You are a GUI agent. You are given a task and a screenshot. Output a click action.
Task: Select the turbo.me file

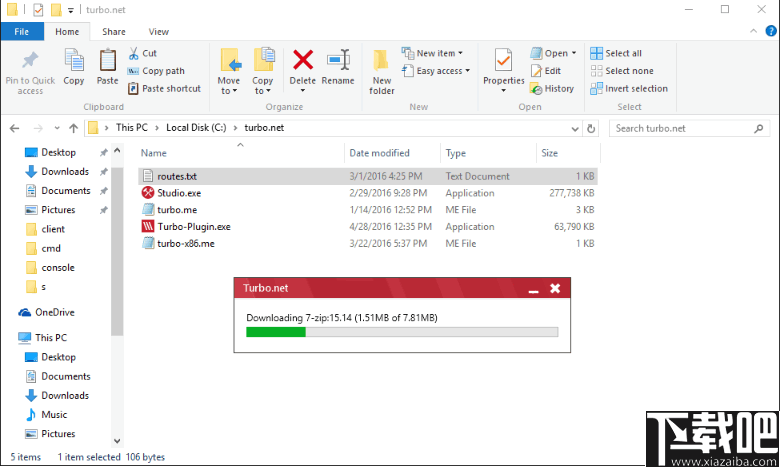tap(368, 210)
